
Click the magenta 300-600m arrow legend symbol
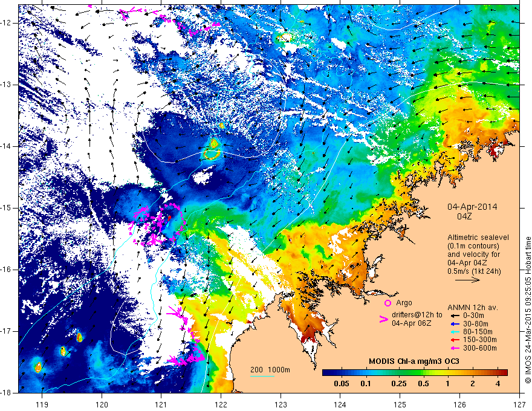pyautogui.click(x=455, y=348)
